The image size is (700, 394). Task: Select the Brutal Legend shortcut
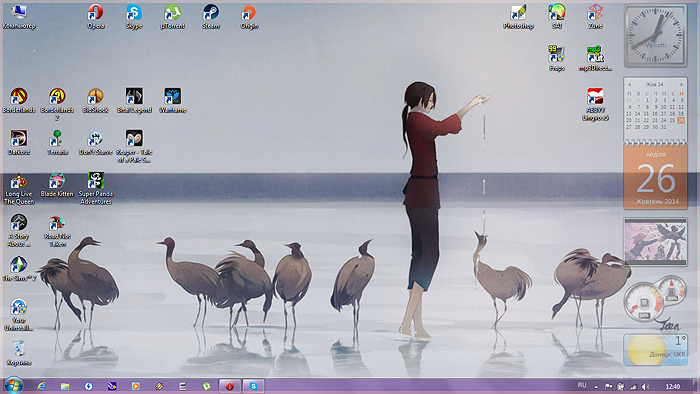click(134, 100)
